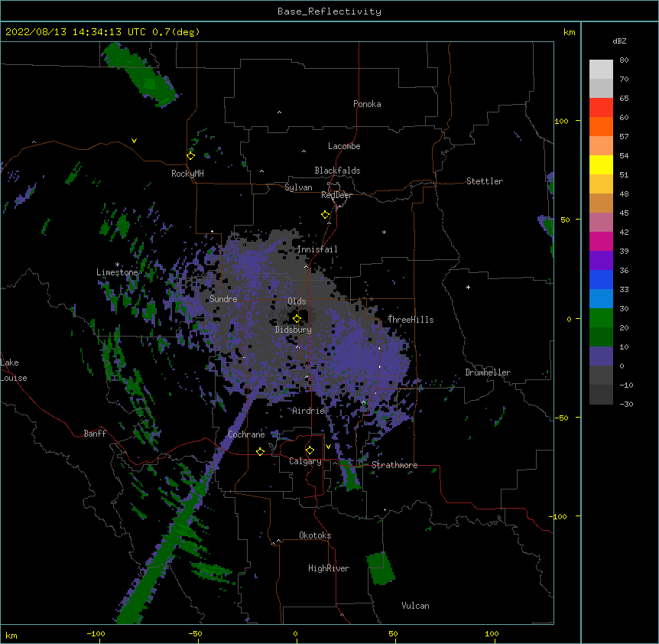Click the Calgary city label

coord(306,461)
